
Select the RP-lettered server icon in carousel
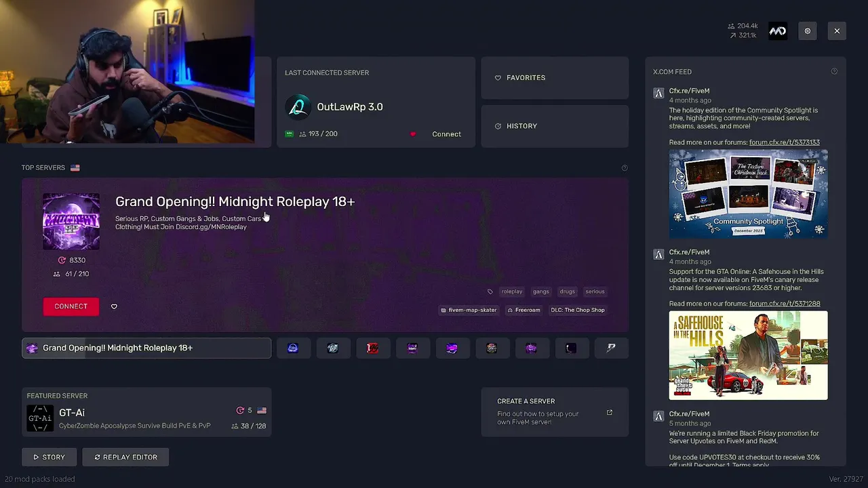(x=332, y=348)
